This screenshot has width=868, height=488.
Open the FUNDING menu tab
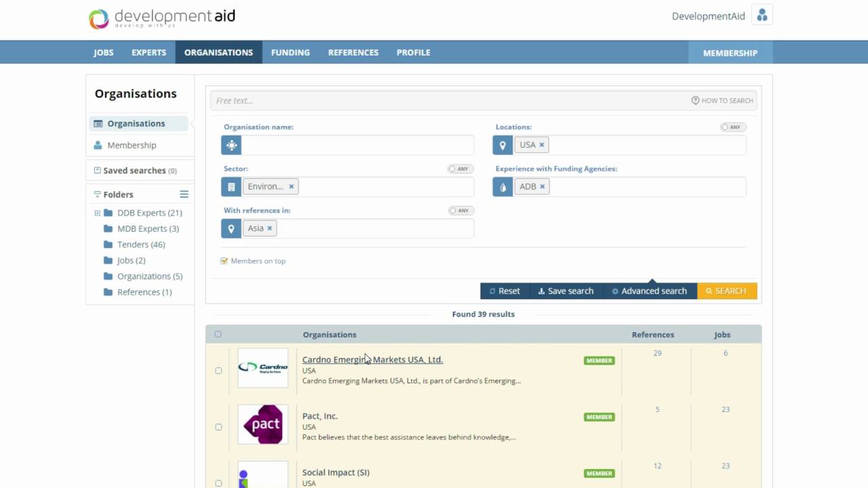(x=290, y=52)
